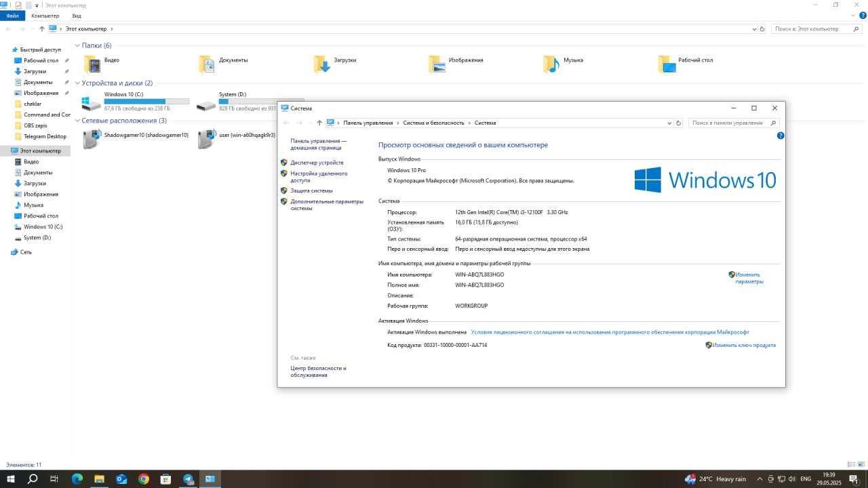Open taskbar Search
The image size is (868, 488).
[33, 479]
